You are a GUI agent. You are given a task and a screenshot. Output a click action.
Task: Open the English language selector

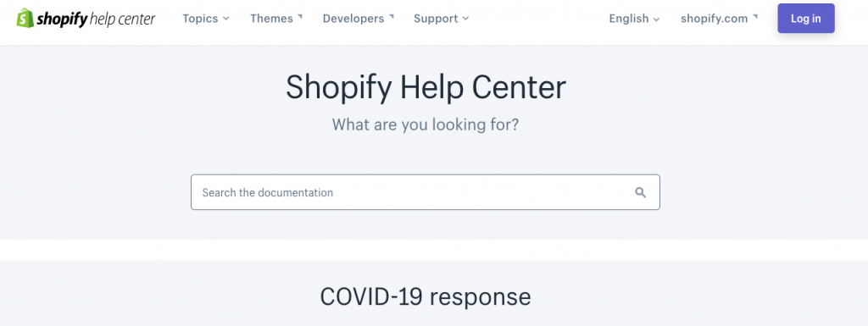[634, 19]
